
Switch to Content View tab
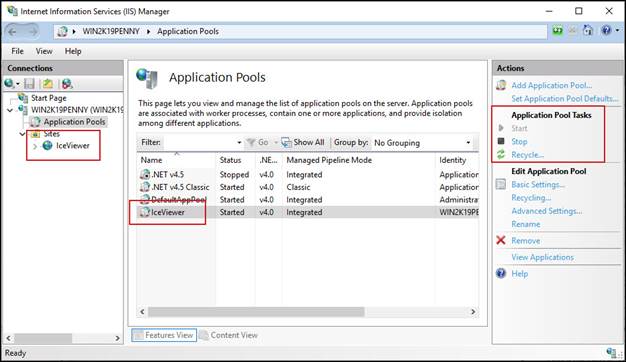click(x=229, y=335)
